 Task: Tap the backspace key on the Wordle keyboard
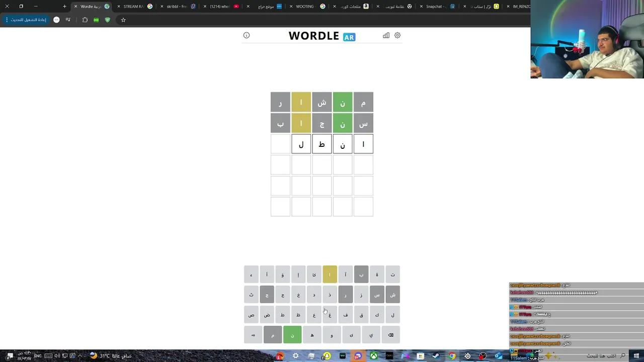pos(391,335)
